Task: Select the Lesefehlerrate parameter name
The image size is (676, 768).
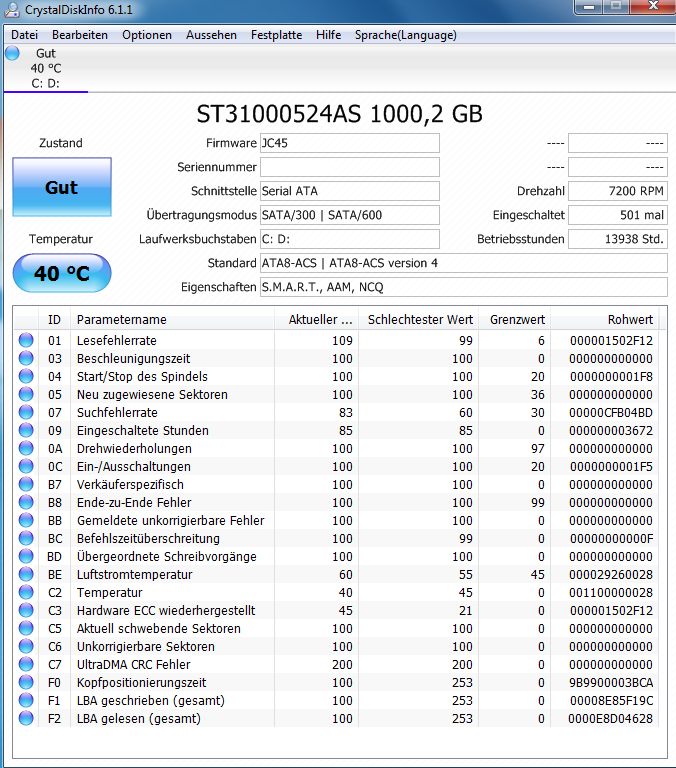Action: [117, 340]
